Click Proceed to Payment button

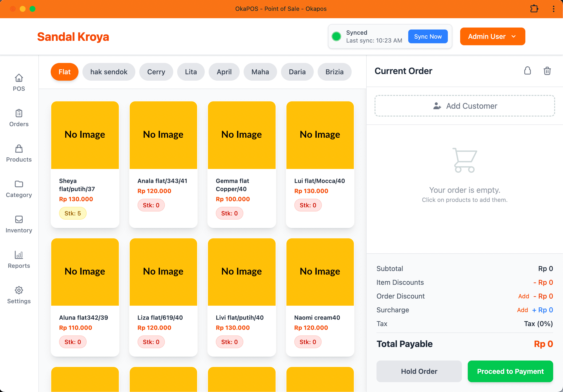coord(510,371)
